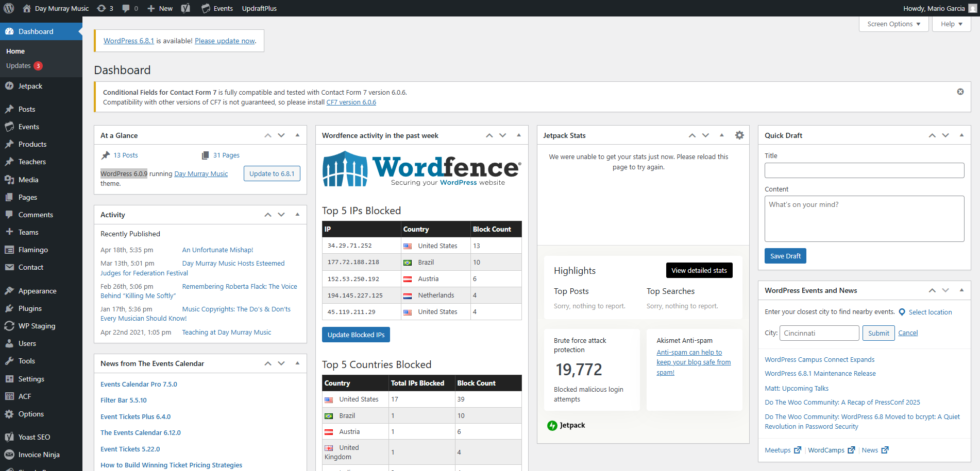Open Events in top admin bar
This screenshot has width=980, height=471.
click(217, 8)
